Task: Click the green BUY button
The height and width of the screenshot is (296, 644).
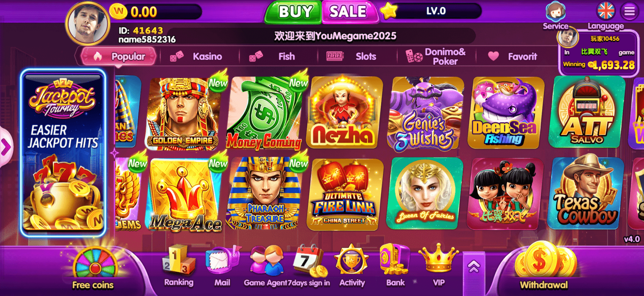Action: (x=293, y=12)
